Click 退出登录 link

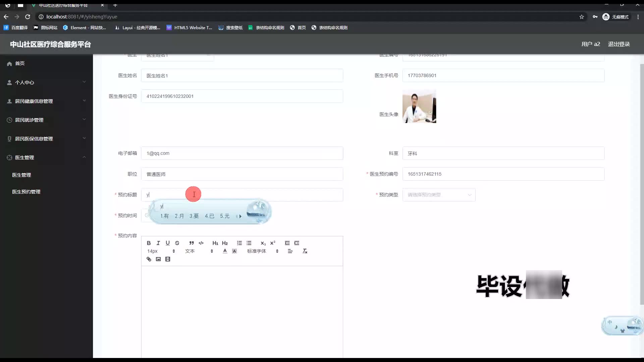pos(619,44)
